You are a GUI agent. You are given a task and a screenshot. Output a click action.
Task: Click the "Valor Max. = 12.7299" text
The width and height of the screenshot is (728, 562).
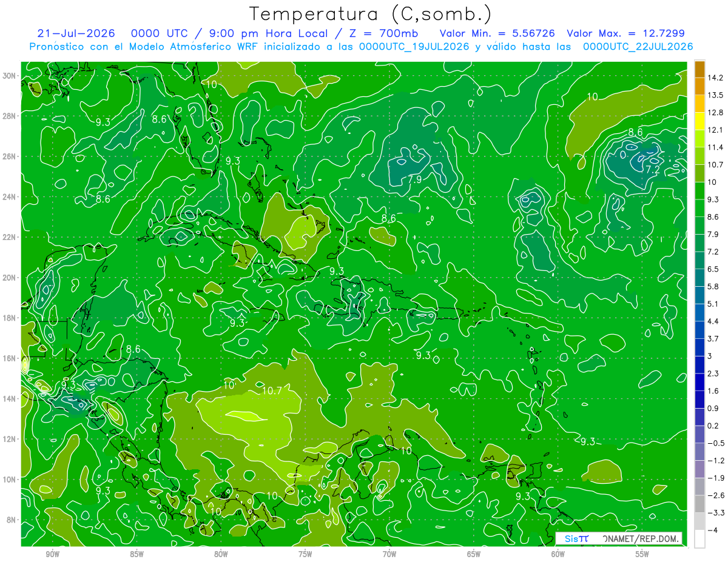tap(625, 33)
